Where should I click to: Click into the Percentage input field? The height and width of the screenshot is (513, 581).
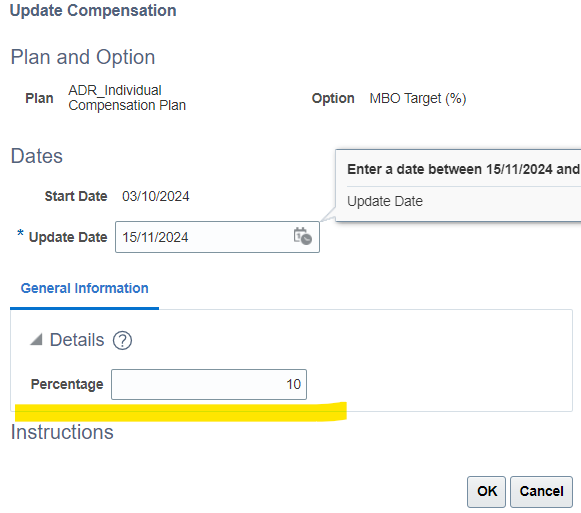tap(209, 384)
